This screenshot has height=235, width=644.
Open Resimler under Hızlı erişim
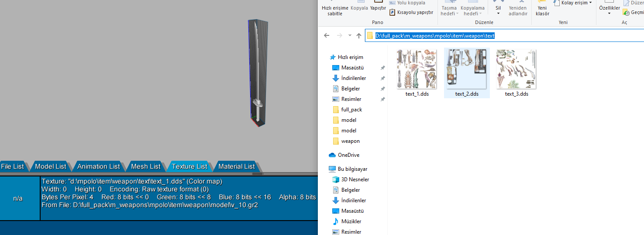point(351,99)
